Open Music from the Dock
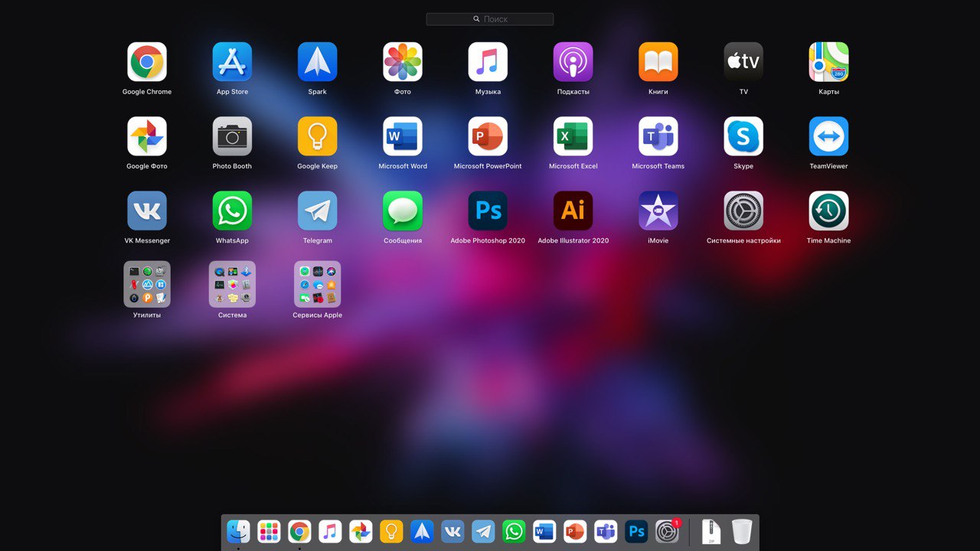The image size is (980, 551). coord(330,531)
